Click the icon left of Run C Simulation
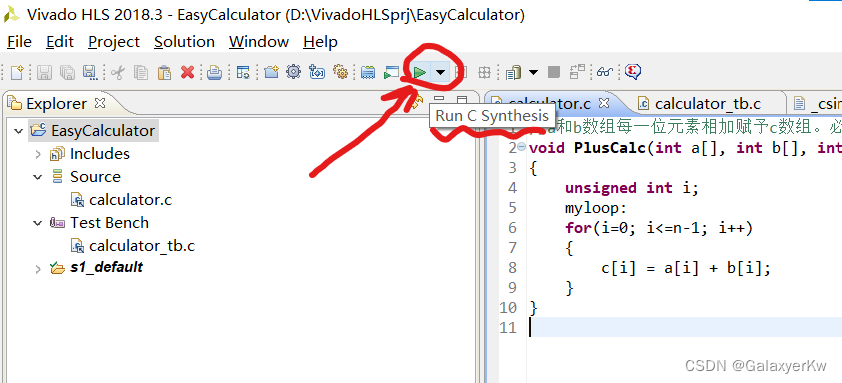 coord(368,72)
